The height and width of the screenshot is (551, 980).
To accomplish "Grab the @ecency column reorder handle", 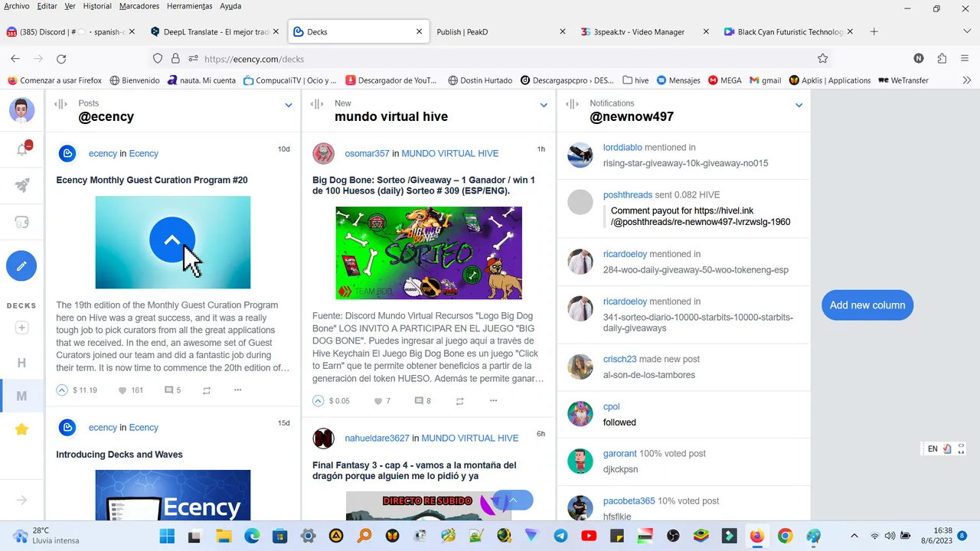I will [x=61, y=104].
